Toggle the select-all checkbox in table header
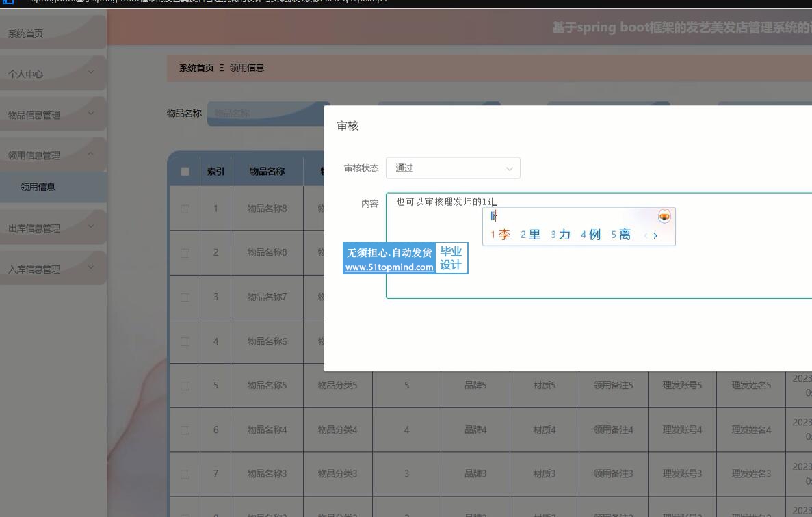812x517 pixels. coord(185,171)
